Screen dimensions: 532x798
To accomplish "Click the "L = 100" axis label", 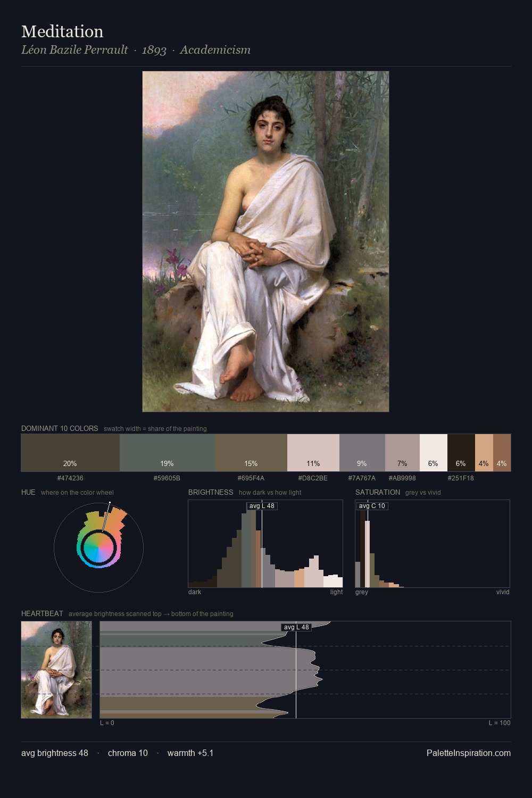I will coord(500,723).
